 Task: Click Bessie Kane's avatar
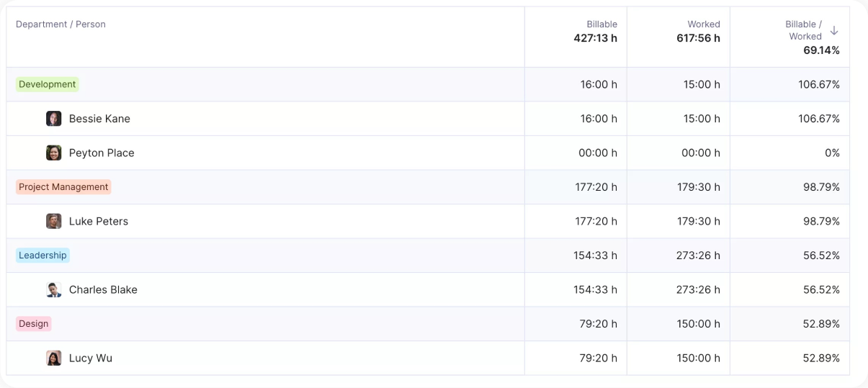54,119
